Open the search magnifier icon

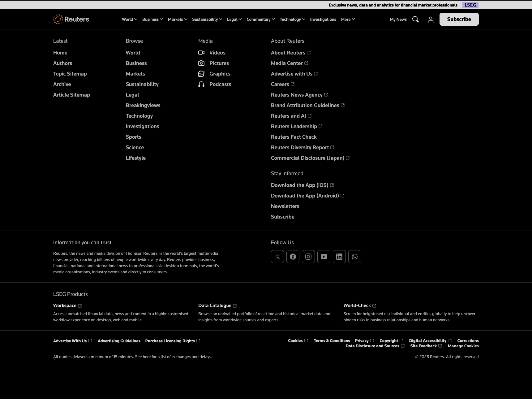[x=415, y=20]
